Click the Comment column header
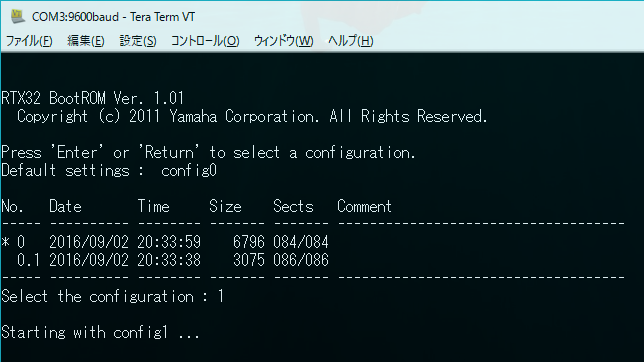Screen dimensions: 644x362 point(364,206)
